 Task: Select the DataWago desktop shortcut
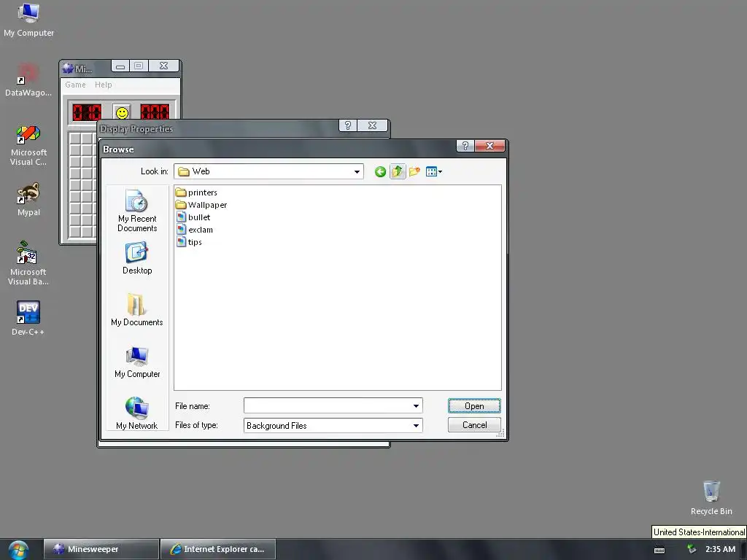(28, 80)
